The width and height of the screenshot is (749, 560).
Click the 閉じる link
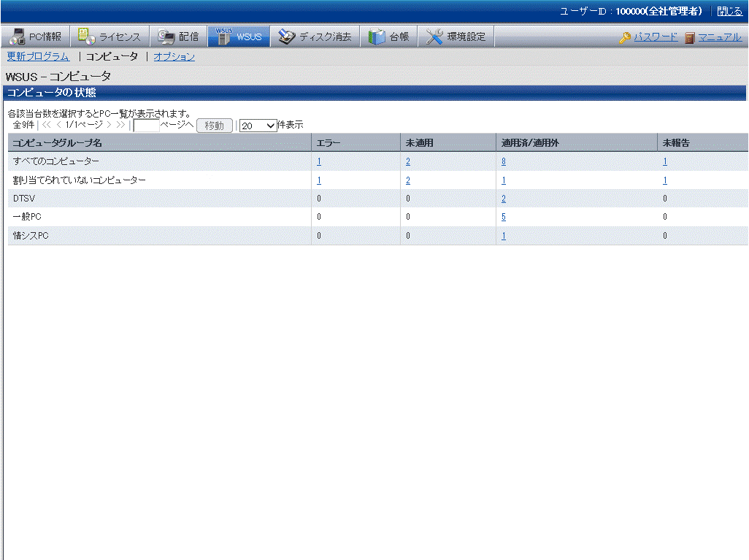point(730,11)
